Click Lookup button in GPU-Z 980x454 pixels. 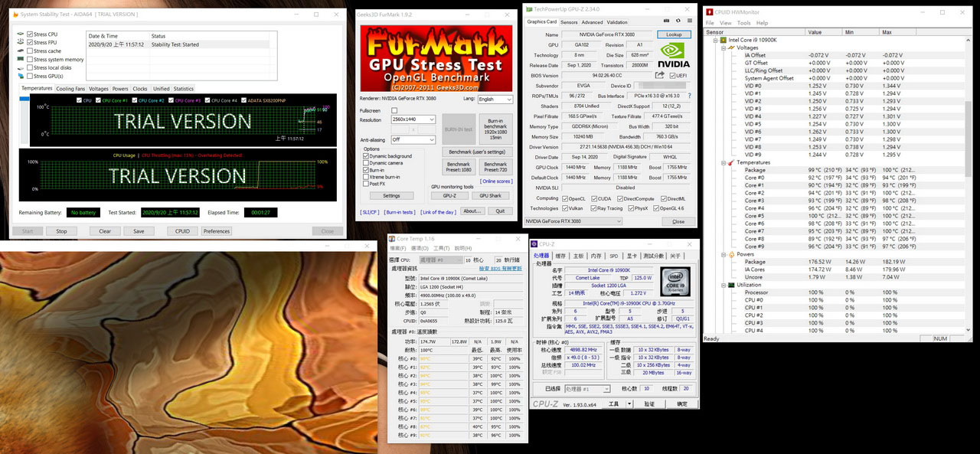coord(674,34)
